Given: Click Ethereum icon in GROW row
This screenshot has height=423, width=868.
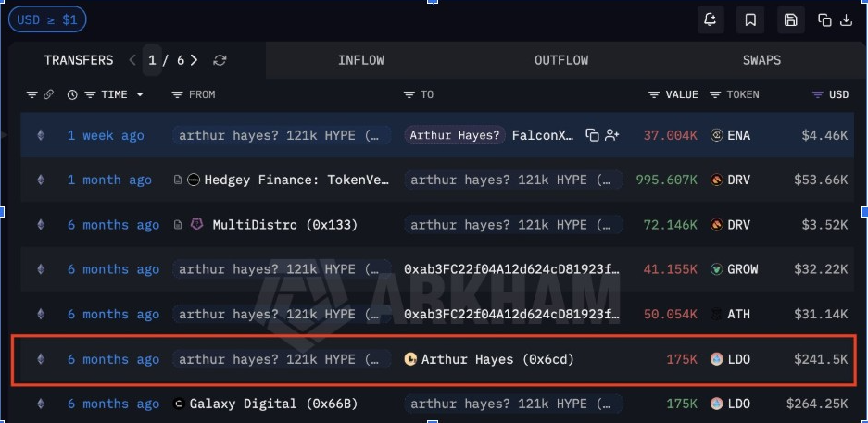Looking at the screenshot, I should 41,269.
